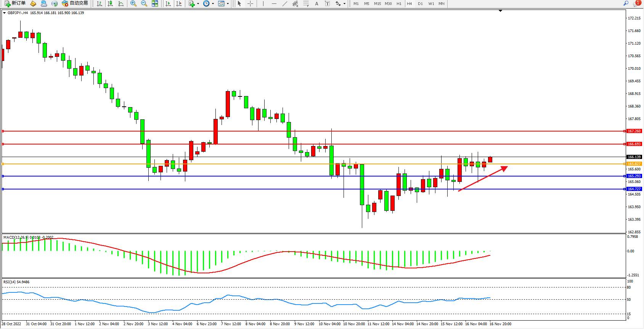Screen dimensions: 644x329
Task: Zoom in on the chart
Action: [133, 3]
